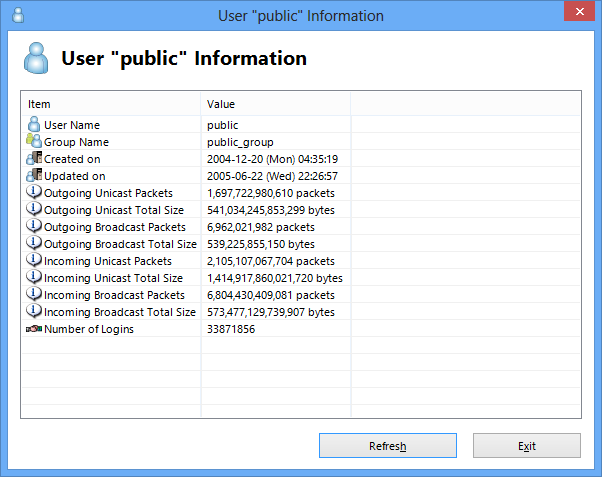This screenshot has width=602, height=477.
Task: Click the Outgoing Broadcast Packets info icon
Action: (x=34, y=226)
